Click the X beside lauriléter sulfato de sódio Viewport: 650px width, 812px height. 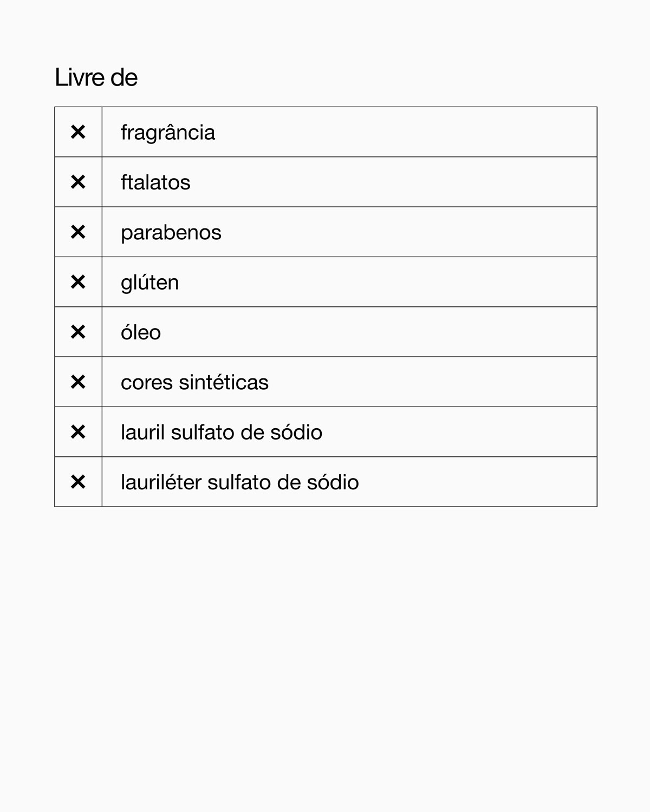coord(78,482)
